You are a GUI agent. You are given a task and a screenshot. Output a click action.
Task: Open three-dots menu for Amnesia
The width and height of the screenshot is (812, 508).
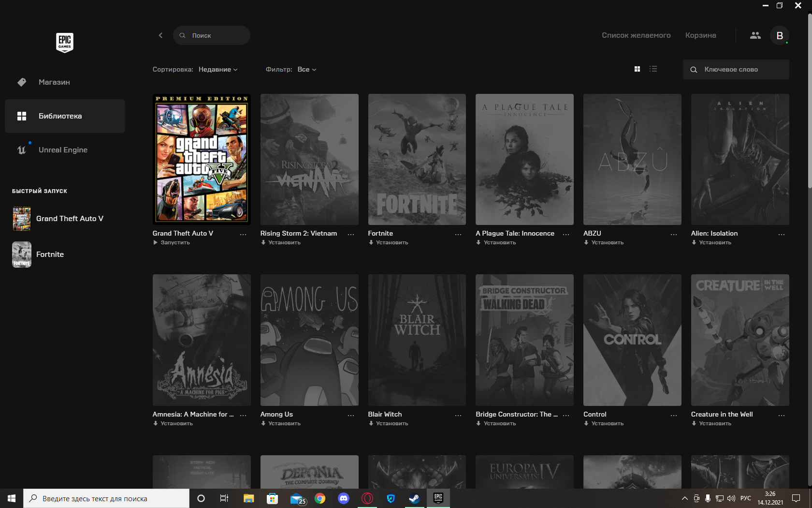click(x=243, y=415)
